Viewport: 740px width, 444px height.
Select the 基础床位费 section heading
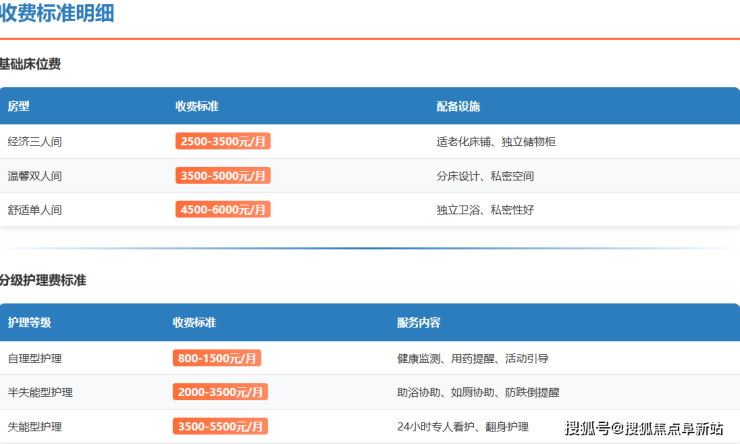(x=31, y=64)
